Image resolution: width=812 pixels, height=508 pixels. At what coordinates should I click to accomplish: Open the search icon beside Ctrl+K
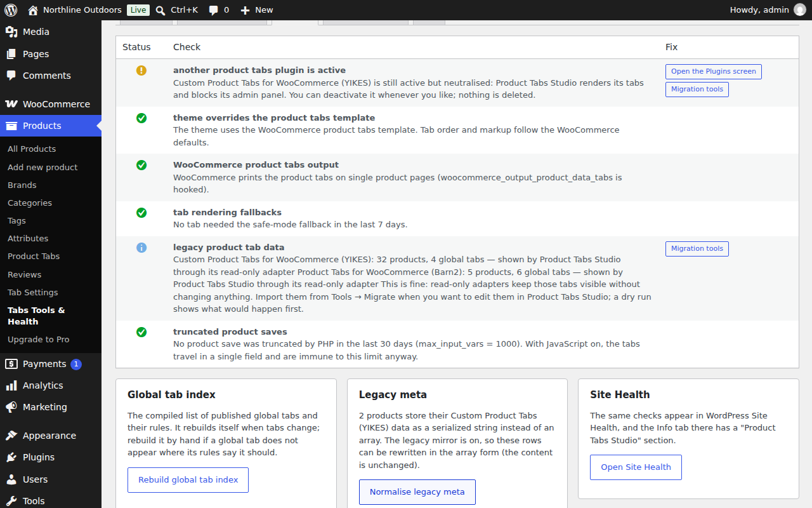[160, 10]
